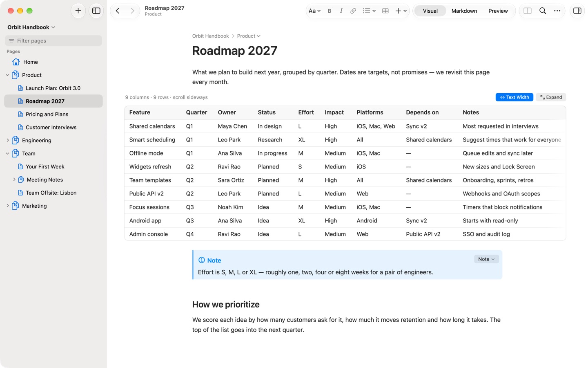This screenshot has height=368, width=588.
Task: Open the Pricing and Plans page
Action: pos(53,114)
